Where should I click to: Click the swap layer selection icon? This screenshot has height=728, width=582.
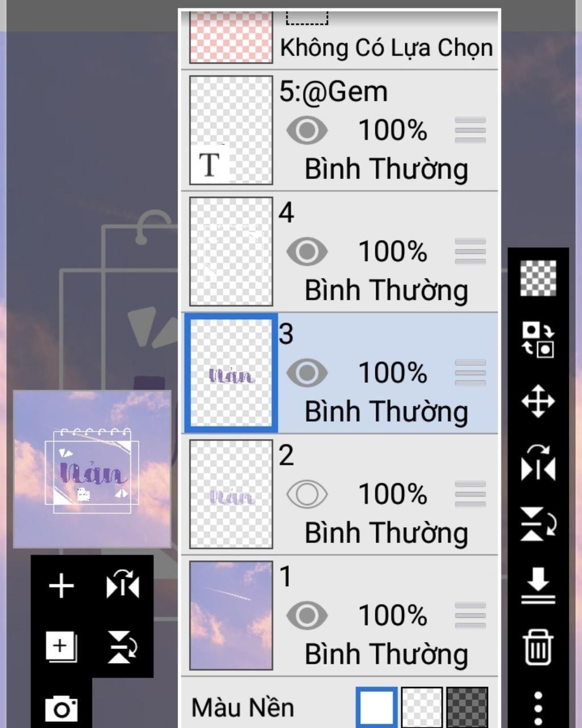pos(538,340)
